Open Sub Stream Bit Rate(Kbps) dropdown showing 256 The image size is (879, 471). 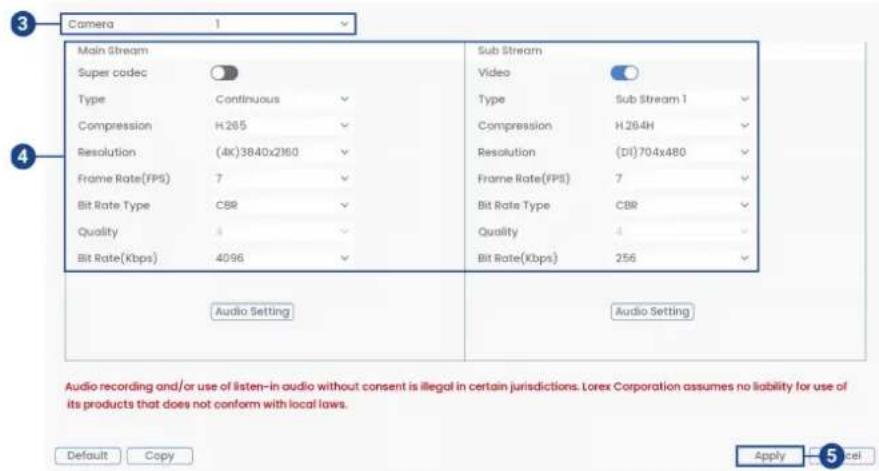click(682, 258)
